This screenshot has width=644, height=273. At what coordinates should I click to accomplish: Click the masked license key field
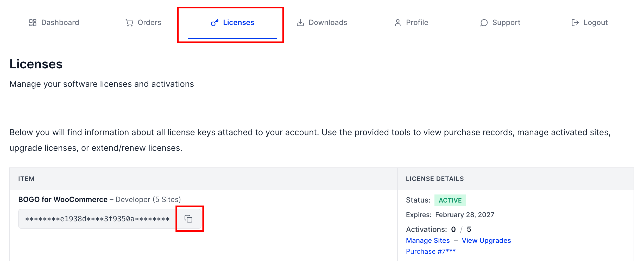click(x=97, y=219)
